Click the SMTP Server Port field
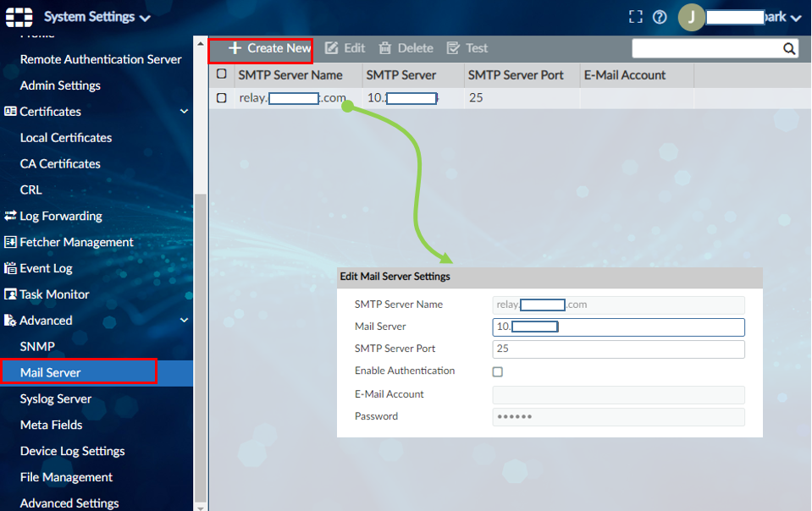Viewport: 812px width, 511px height. pos(618,349)
